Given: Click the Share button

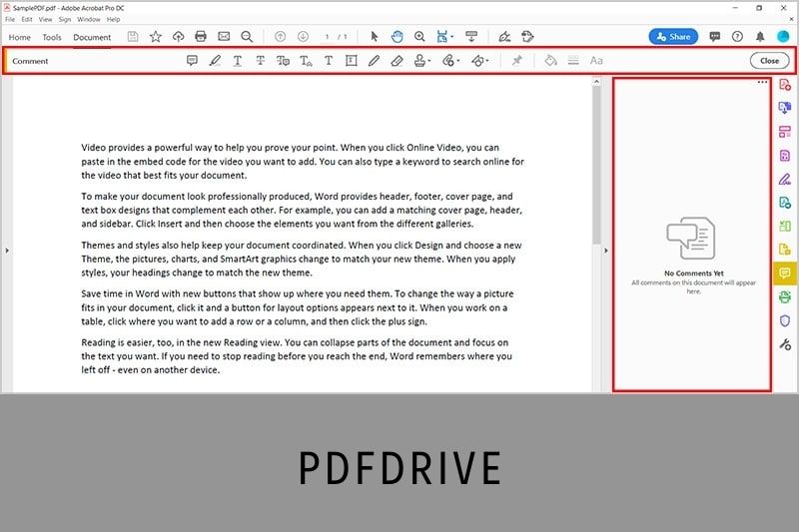Looking at the screenshot, I should (x=673, y=37).
